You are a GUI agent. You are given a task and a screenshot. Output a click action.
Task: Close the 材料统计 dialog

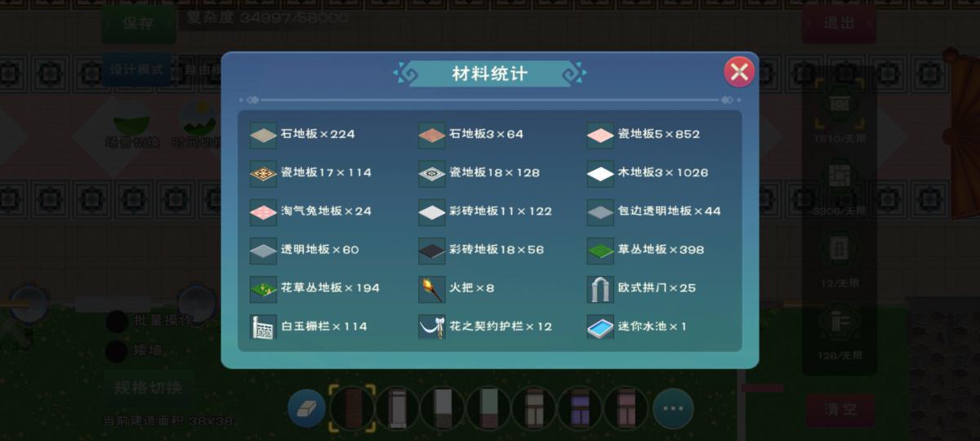tap(739, 72)
